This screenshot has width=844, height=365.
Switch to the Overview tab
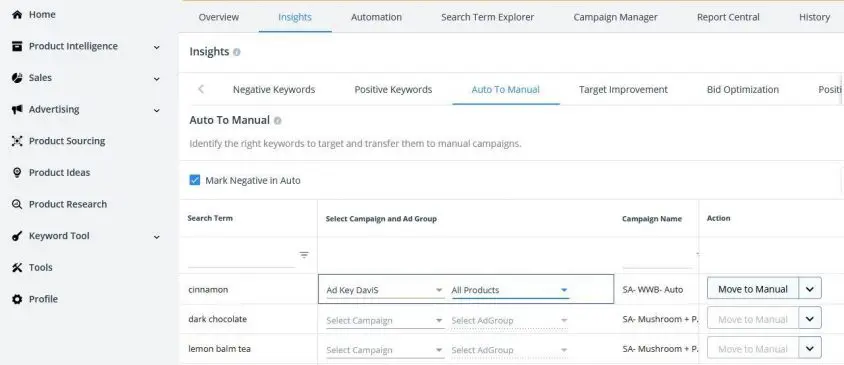point(219,17)
